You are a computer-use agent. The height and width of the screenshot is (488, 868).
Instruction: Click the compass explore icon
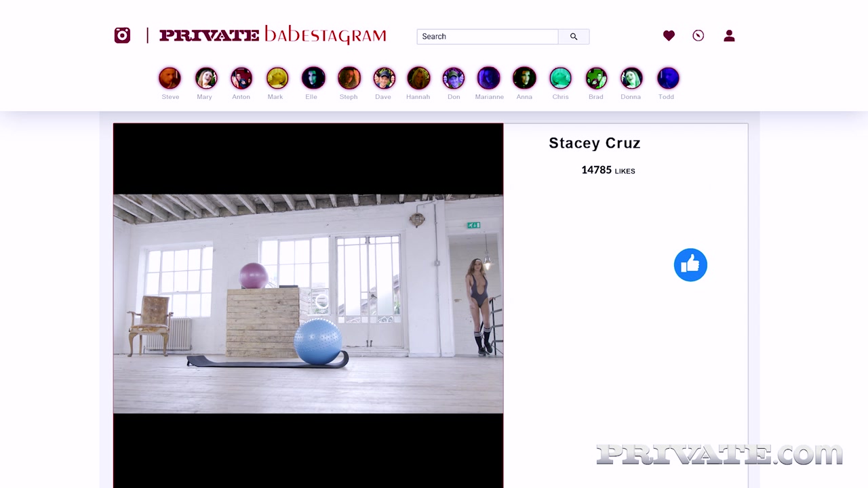[x=698, y=36]
